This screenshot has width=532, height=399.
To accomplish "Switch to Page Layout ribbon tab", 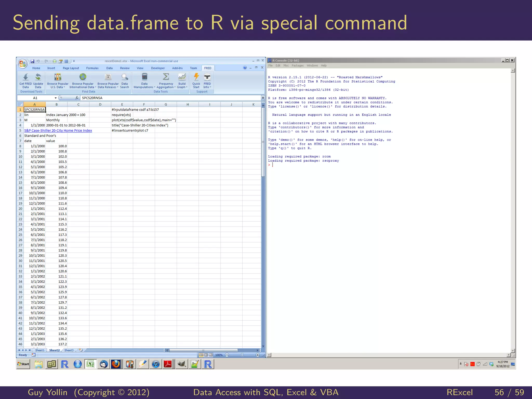I will 71,68.
